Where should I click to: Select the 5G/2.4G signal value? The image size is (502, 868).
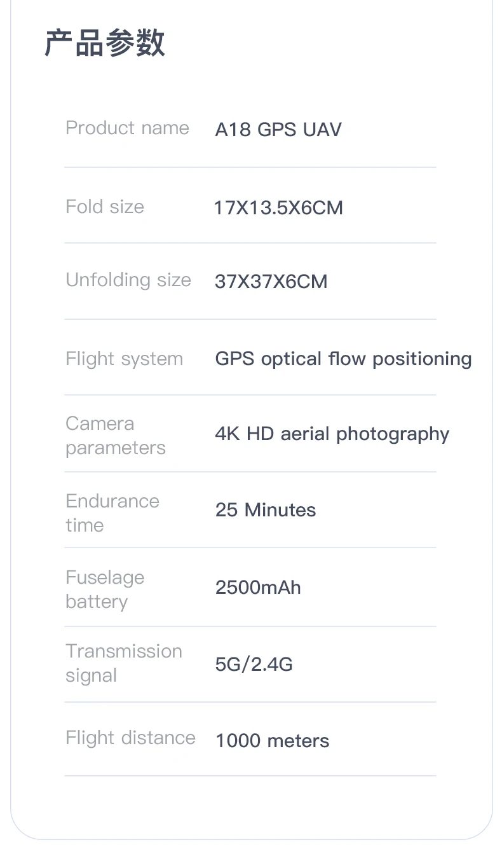254,665
